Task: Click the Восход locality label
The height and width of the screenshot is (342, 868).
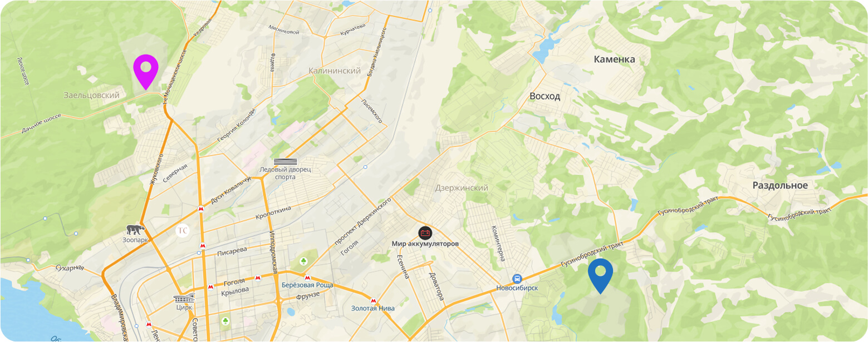Action: pos(545,96)
